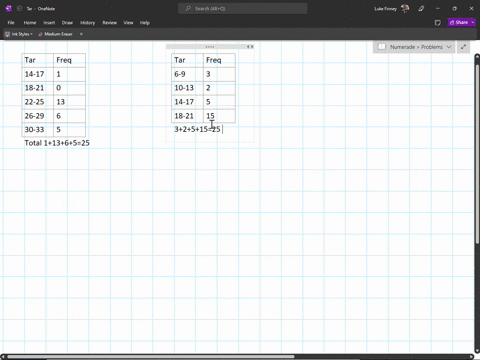Click the '6-9' cell in right table
The height and width of the screenshot is (360, 480).
(x=187, y=74)
